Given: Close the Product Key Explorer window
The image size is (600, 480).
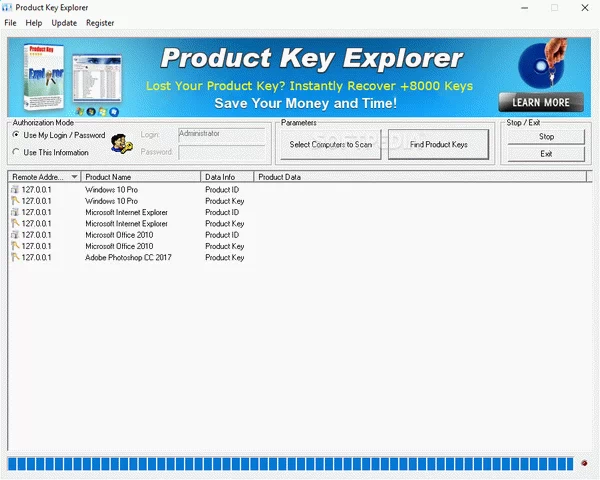Looking at the screenshot, I should (585, 8).
